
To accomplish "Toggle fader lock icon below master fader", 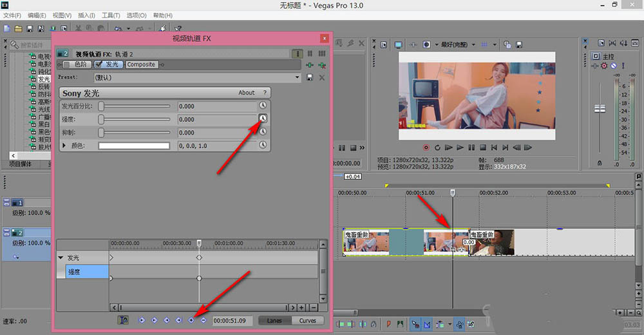I will point(600,163).
